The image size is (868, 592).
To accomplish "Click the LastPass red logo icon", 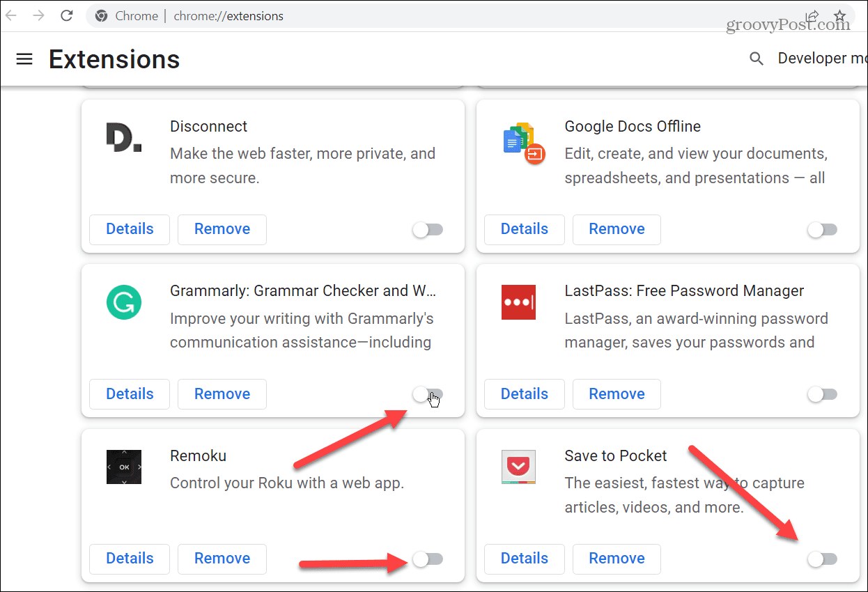I will (x=518, y=302).
